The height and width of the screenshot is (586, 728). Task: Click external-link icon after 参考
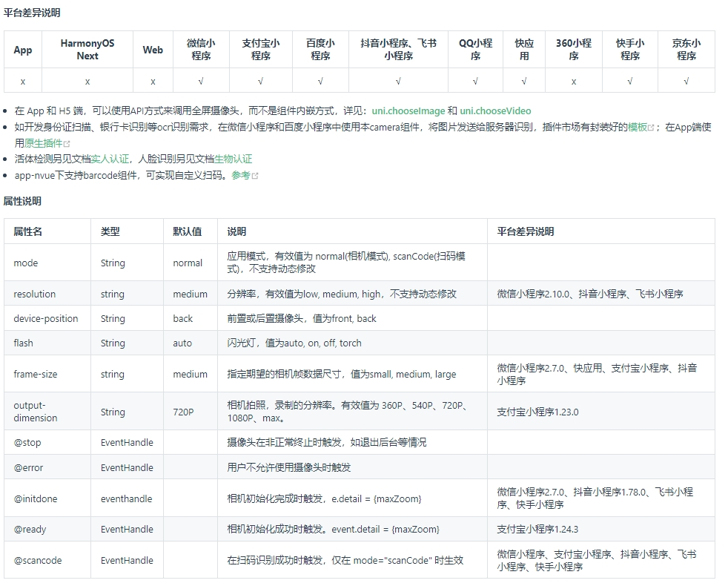click(x=256, y=176)
